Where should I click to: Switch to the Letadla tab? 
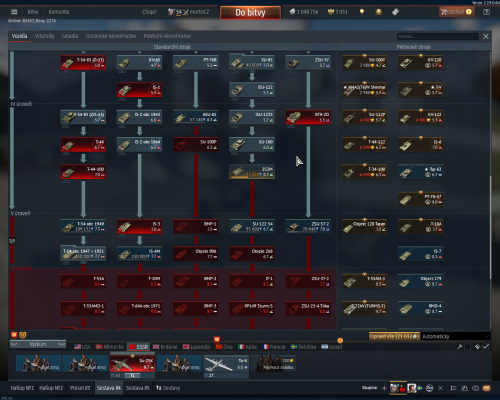[70, 36]
